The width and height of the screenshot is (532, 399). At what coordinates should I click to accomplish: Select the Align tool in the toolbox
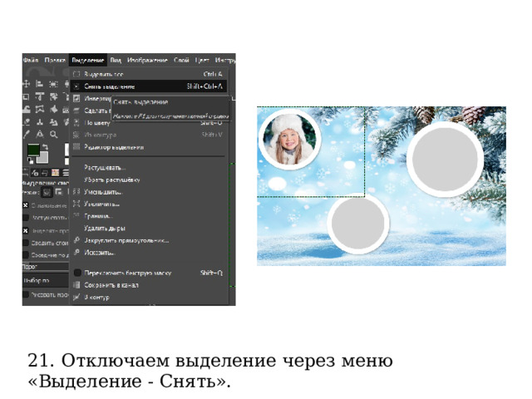pyautogui.click(x=40, y=84)
